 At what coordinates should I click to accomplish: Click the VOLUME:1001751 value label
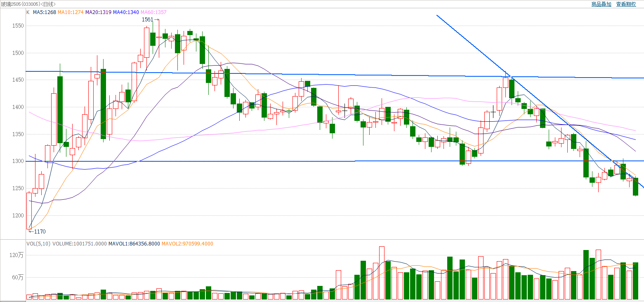[79, 244]
